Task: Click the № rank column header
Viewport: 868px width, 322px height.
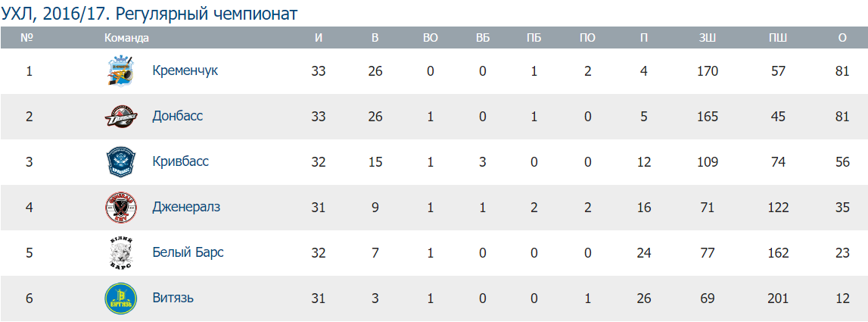Action: [29, 38]
